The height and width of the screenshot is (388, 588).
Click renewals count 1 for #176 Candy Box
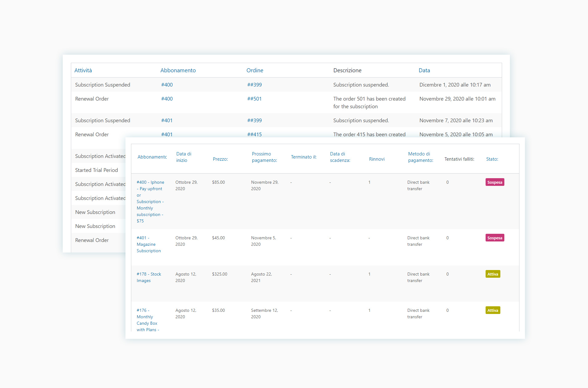click(369, 311)
